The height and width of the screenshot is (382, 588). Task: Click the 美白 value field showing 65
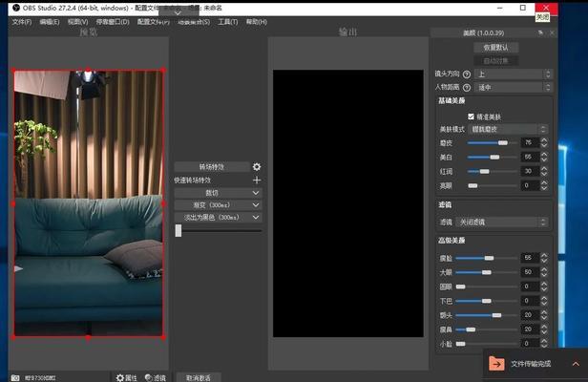tap(530, 157)
